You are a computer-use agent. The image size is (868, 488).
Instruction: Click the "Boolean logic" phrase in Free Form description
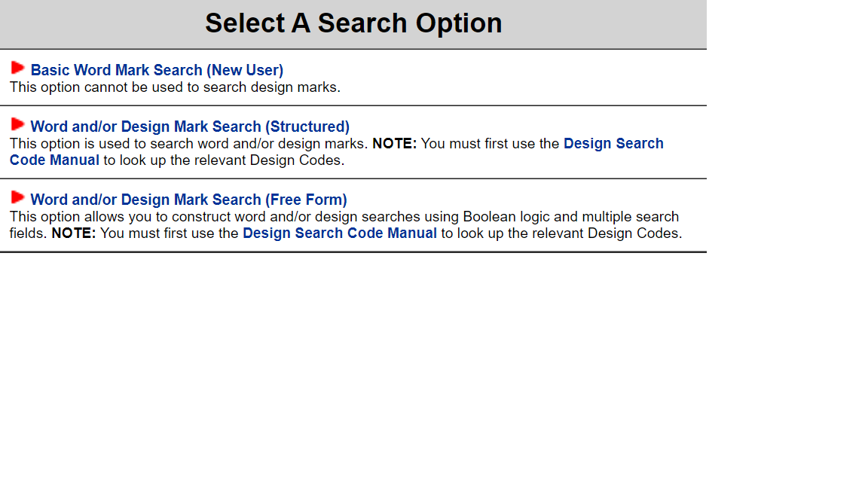click(x=506, y=216)
